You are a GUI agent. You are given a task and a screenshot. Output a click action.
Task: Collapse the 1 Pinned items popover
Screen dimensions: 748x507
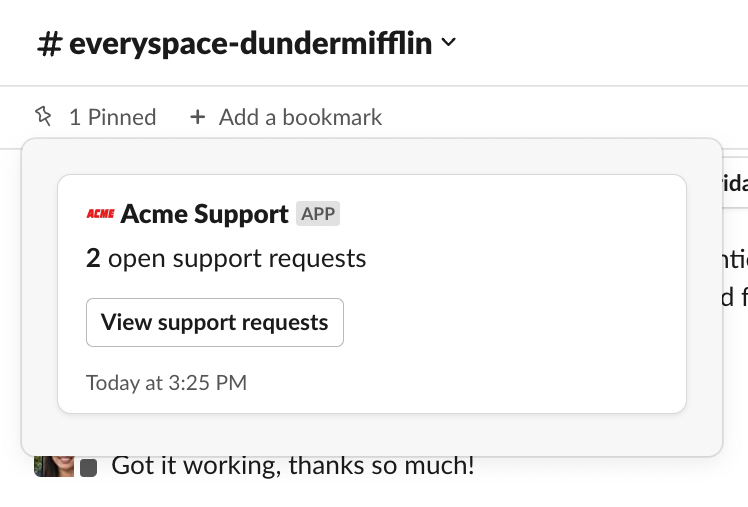point(111,117)
